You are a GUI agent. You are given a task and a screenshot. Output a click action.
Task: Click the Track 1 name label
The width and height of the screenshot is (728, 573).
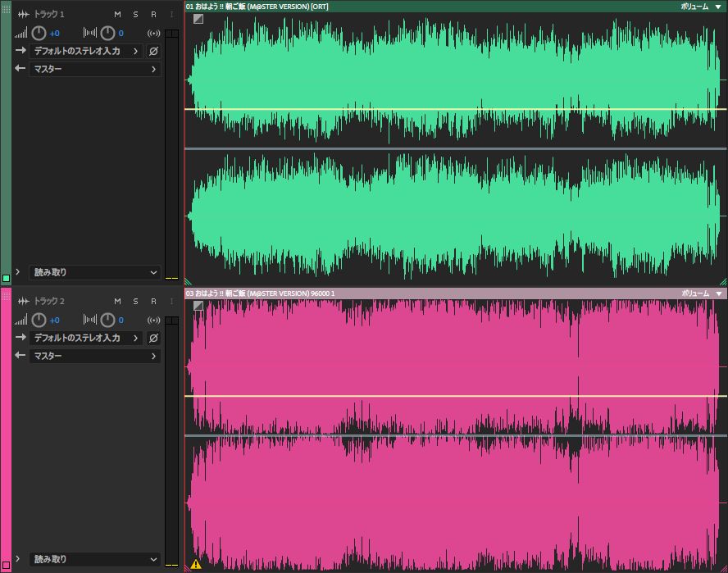(x=48, y=15)
